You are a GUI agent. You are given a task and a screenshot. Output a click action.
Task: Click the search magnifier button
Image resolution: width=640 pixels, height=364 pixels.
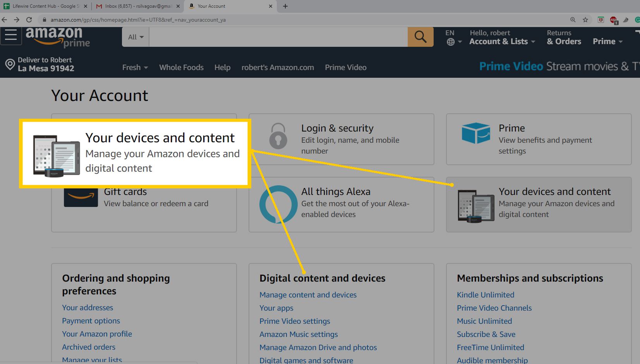coord(420,37)
